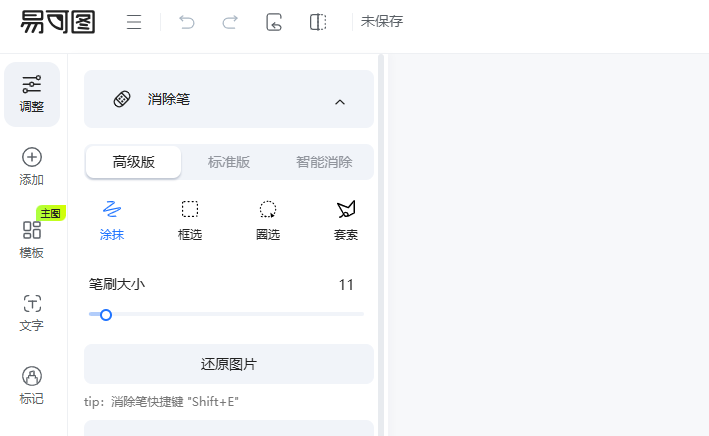Undo the last action
Viewport: 709px width, 436px height.
(187, 22)
